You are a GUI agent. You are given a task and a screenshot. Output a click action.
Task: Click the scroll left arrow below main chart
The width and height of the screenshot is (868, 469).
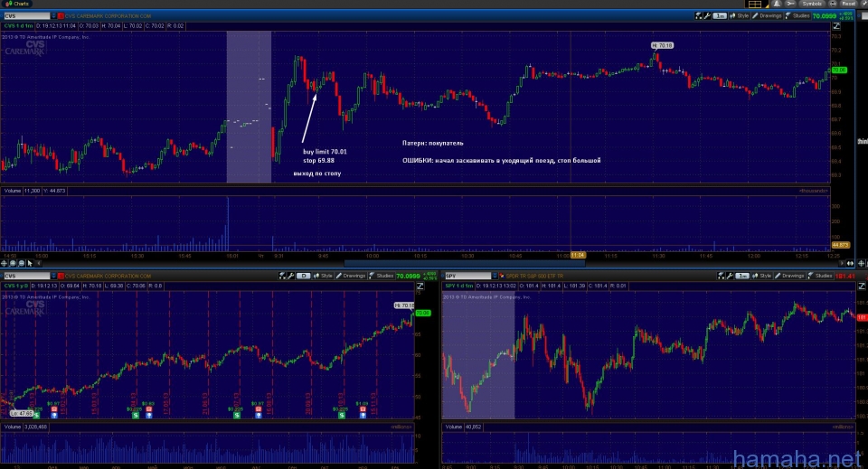(39, 263)
